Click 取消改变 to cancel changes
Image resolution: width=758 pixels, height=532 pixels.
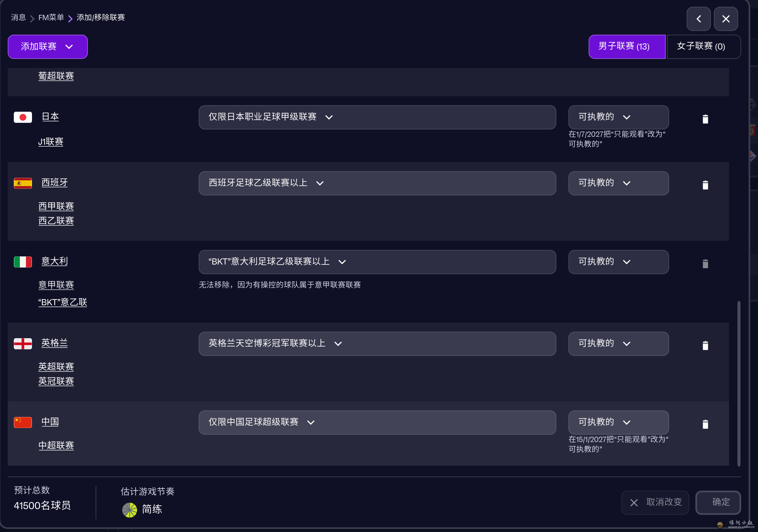(655, 502)
